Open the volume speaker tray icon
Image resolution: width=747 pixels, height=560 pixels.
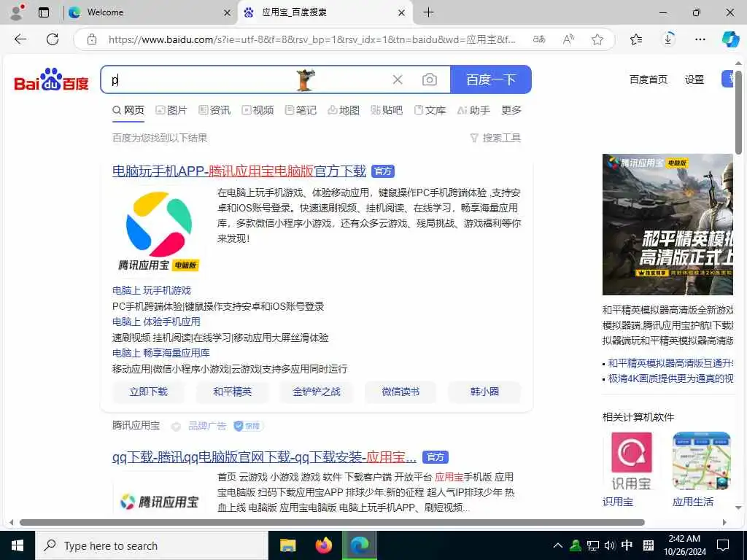click(x=609, y=545)
